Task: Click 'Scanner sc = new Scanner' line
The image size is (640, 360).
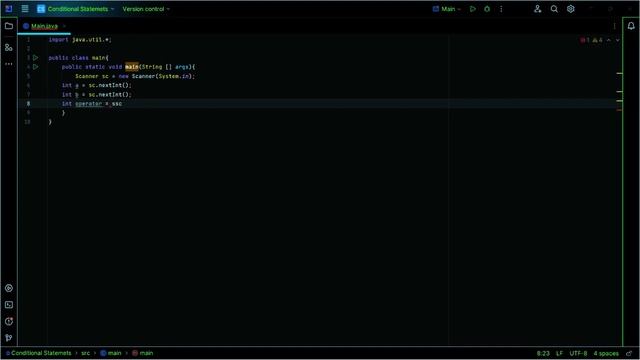Action: click(135, 76)
